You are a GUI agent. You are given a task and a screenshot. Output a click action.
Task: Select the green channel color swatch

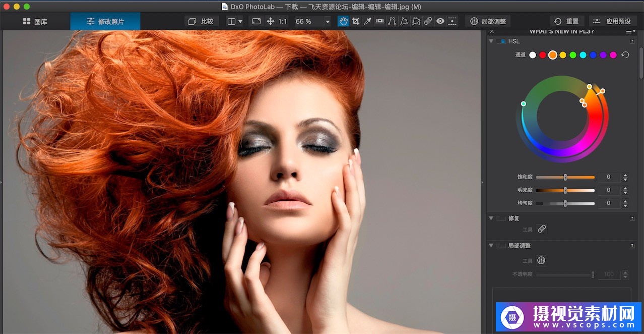(573, 55)
